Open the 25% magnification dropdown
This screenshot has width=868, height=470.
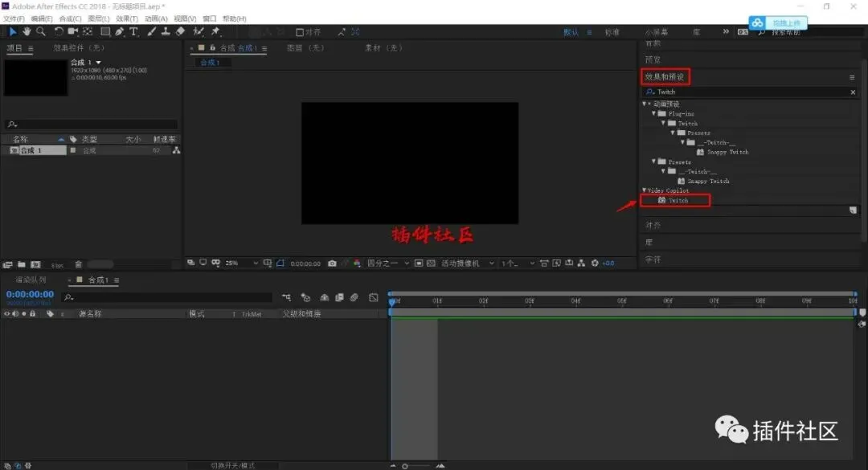(241, 264)
